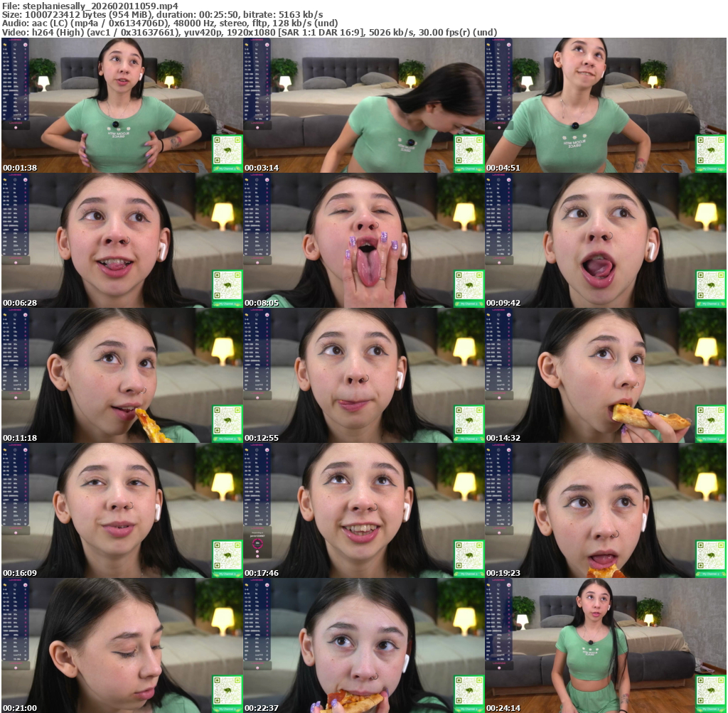Open the frame at 00:08:05
728x713 pixels.
tap(363, 240)
